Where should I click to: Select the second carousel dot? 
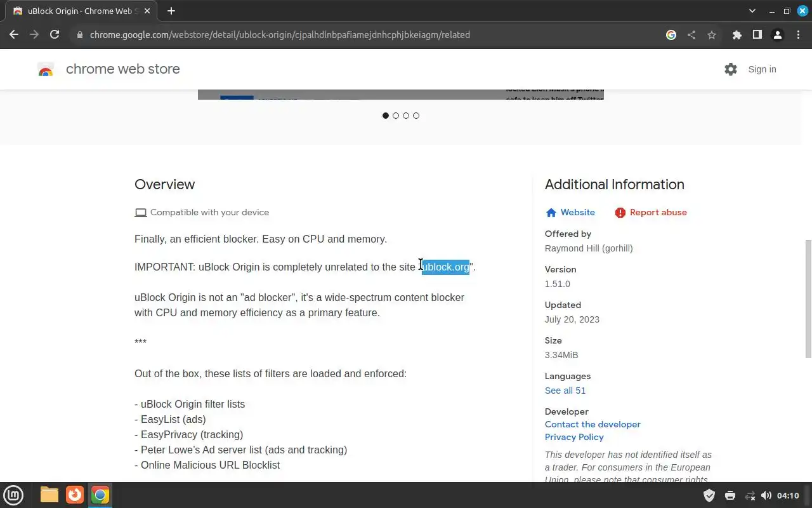click(x=396, y=116)
